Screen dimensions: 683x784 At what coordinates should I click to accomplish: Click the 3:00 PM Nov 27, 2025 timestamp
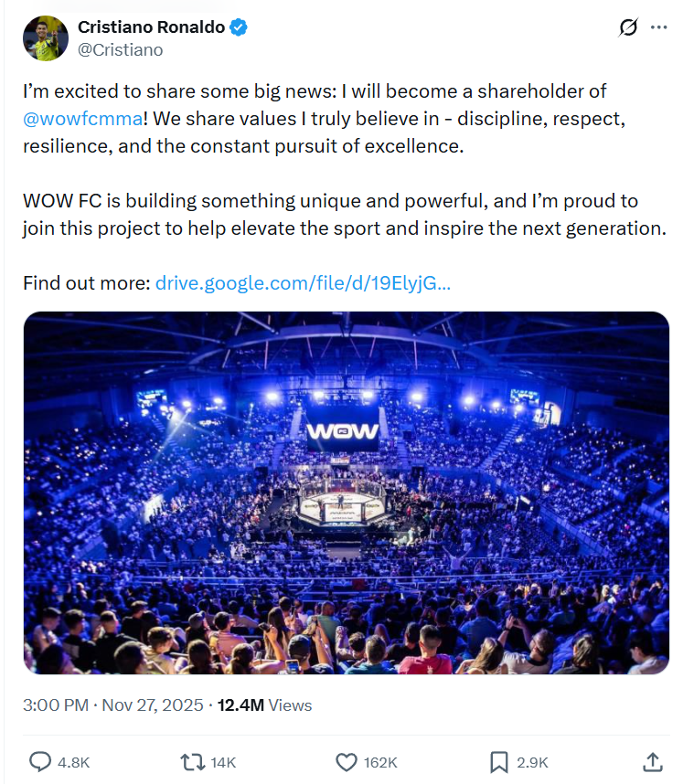tap(115, 705)
